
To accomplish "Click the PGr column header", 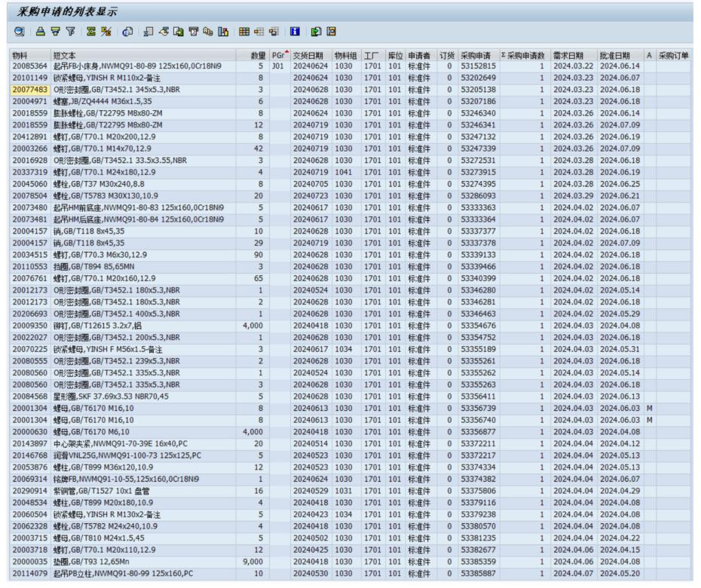I will tap(278, 55).
